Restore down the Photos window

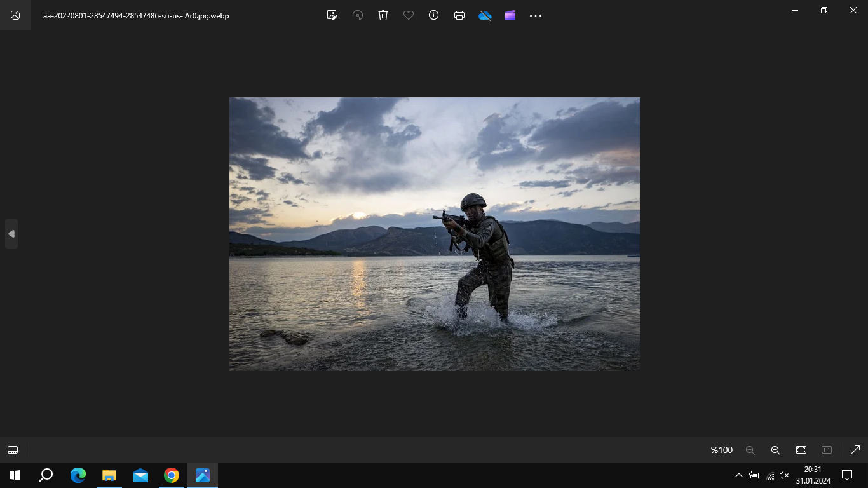point(824,10)
